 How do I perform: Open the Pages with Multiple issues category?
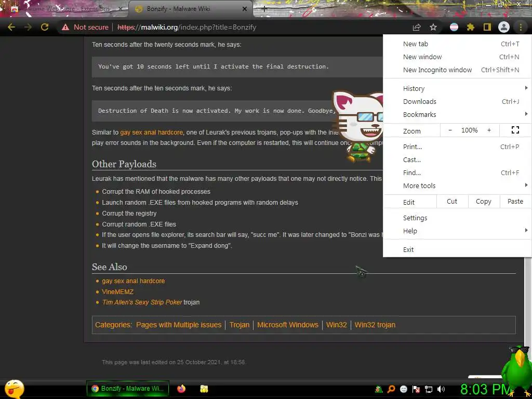click(179, 325)
